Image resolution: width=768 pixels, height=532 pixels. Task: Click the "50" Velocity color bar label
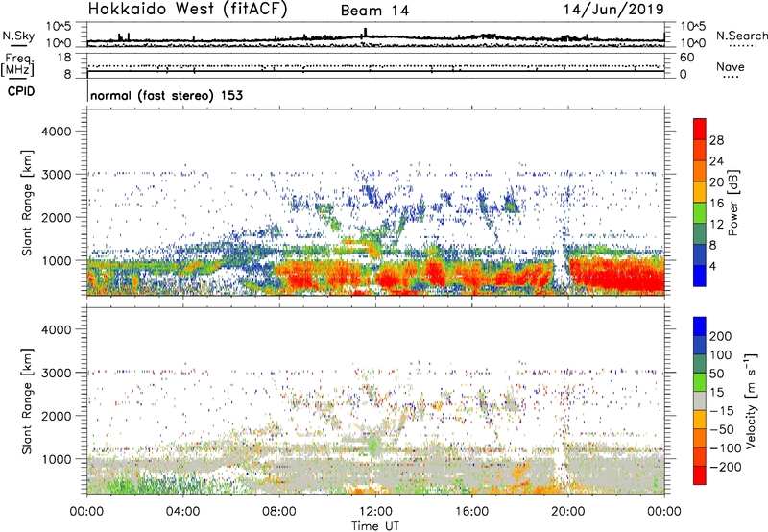tap(716, 374)
